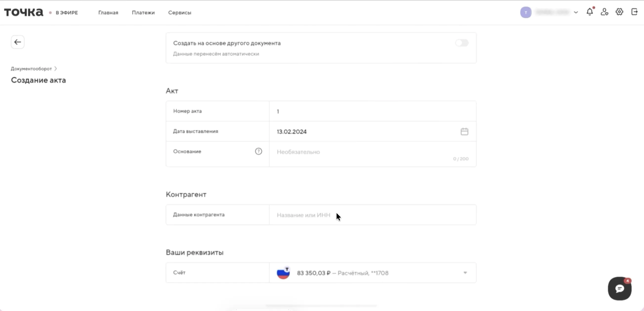Viewport: 644px width, 311px height.
Task: Open the calendar date picker icon
Action: point(464,132)
